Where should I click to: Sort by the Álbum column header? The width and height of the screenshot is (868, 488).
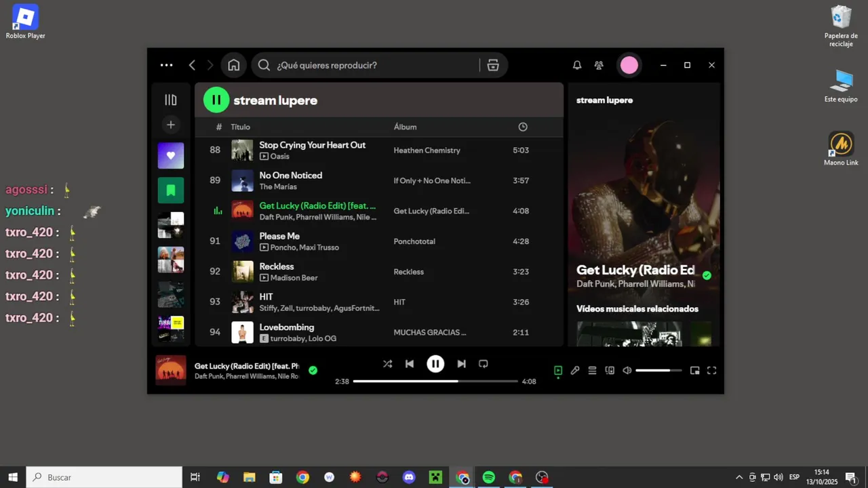406,127
